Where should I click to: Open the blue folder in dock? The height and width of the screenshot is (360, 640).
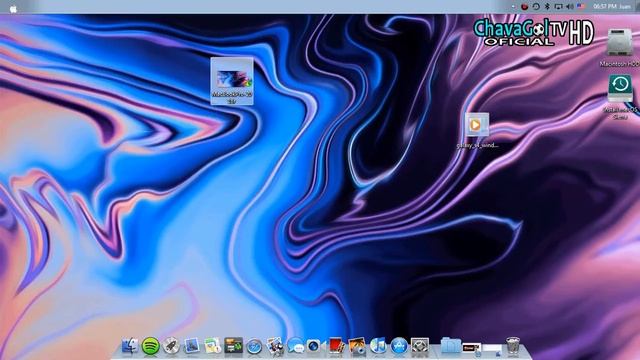coord(451,346)
